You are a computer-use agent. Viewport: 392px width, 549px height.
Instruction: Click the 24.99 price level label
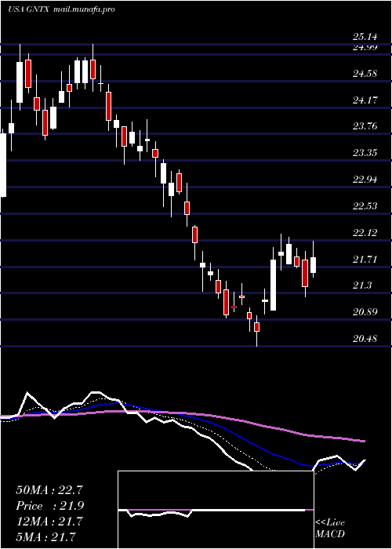365,48
